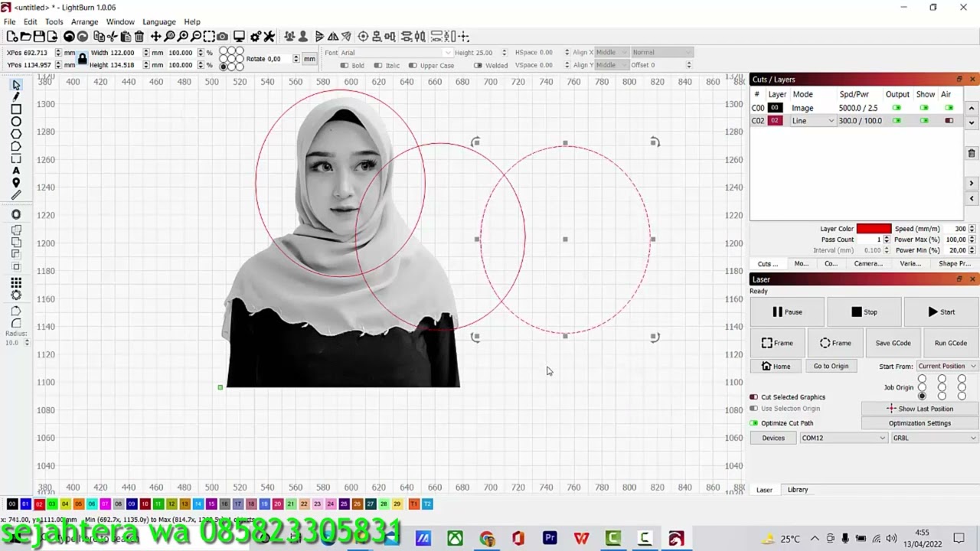
Task: Open the Language menu
Action: (159, 22)
